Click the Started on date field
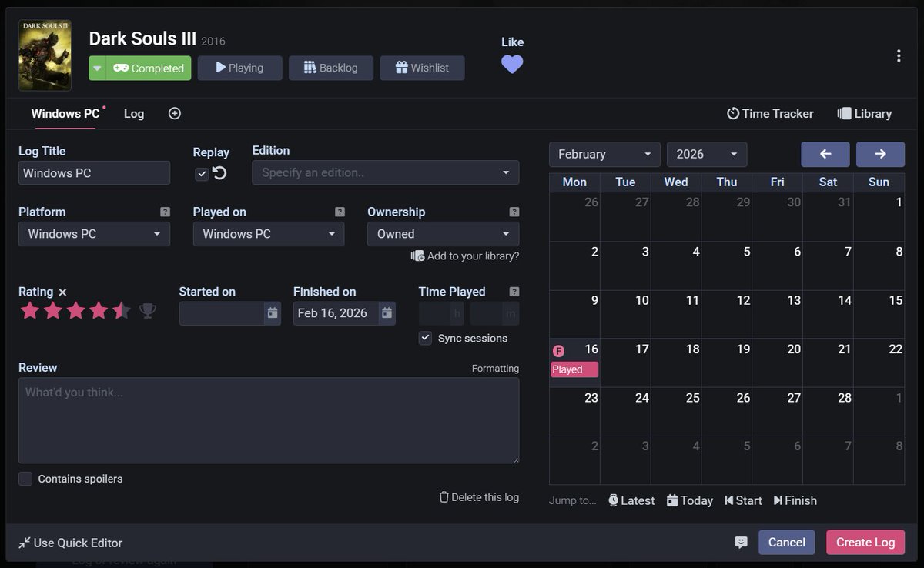The height and width of the screenshot is (568, 924). point(222,313)
